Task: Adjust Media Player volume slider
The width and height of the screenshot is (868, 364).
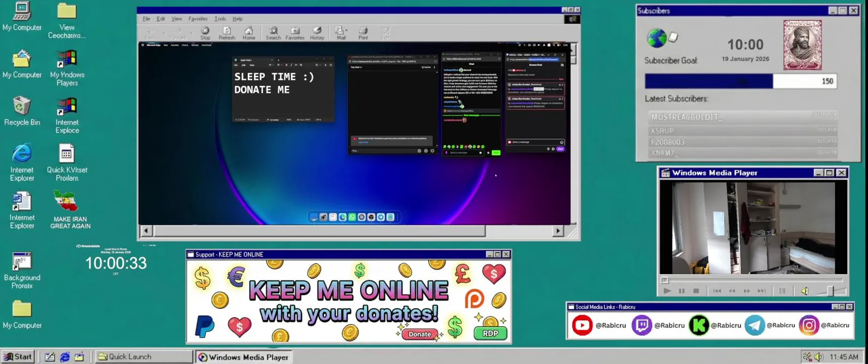Action: (830, 291)
